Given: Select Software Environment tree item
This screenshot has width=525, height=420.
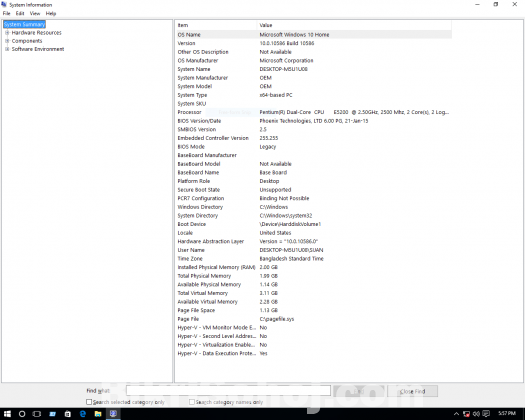Looking at the screenshot, I should point(38,49).
